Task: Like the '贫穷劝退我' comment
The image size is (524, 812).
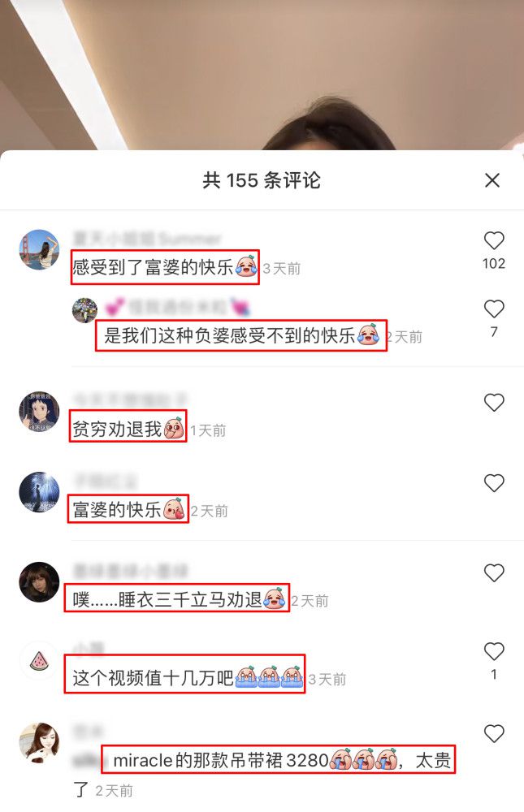Action: 494,403
